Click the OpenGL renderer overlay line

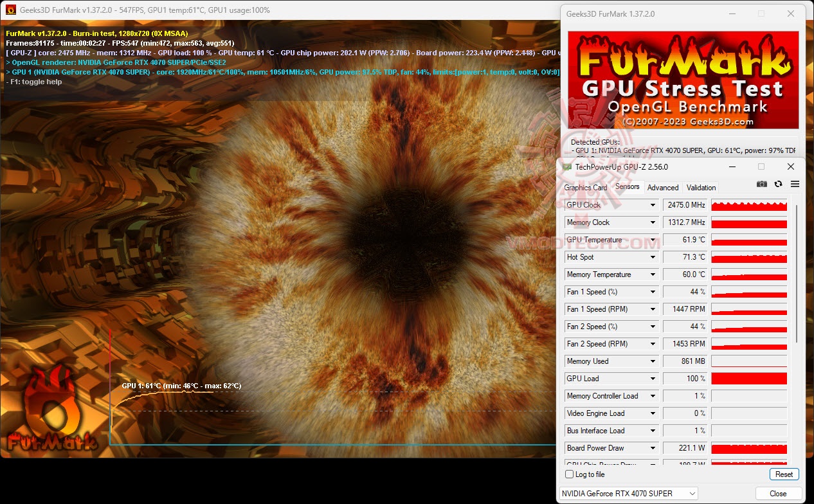[x=116, y=62]
